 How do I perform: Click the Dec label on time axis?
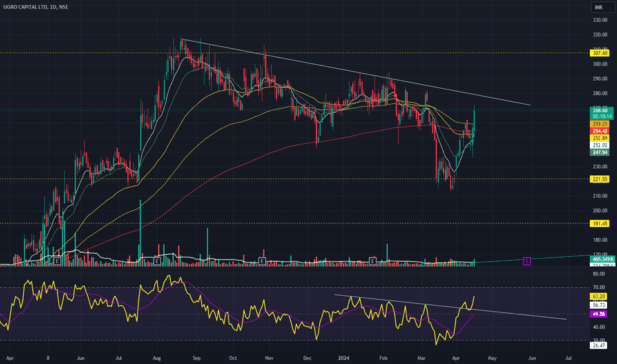tap(307, 358)
